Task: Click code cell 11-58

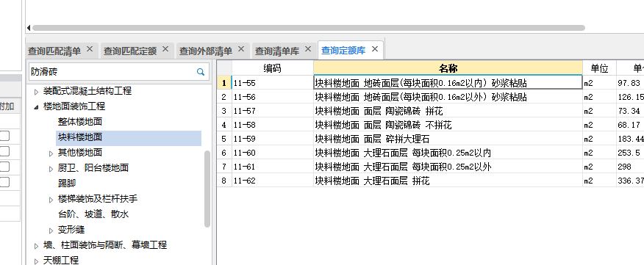Action: pos(273,125)
